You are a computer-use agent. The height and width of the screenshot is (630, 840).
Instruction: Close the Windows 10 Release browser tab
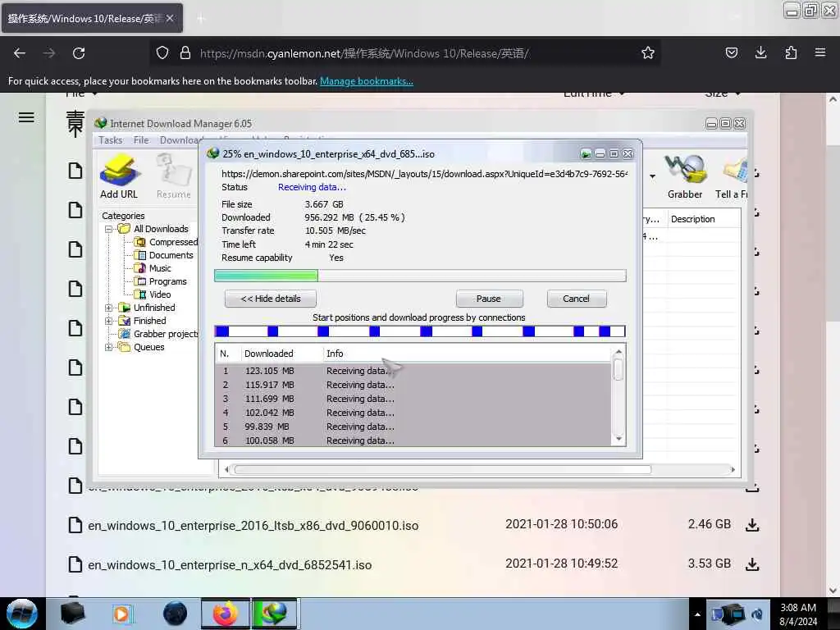[170, 18]
